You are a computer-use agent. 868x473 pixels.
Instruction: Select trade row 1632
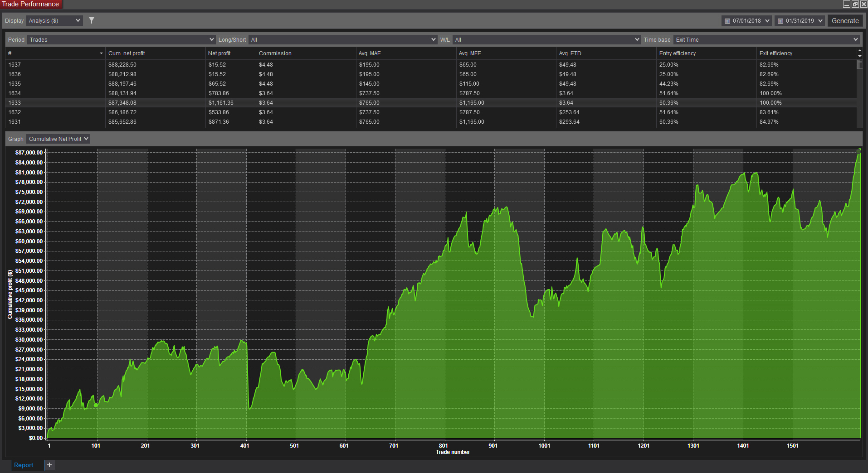[x=431, y=112]
